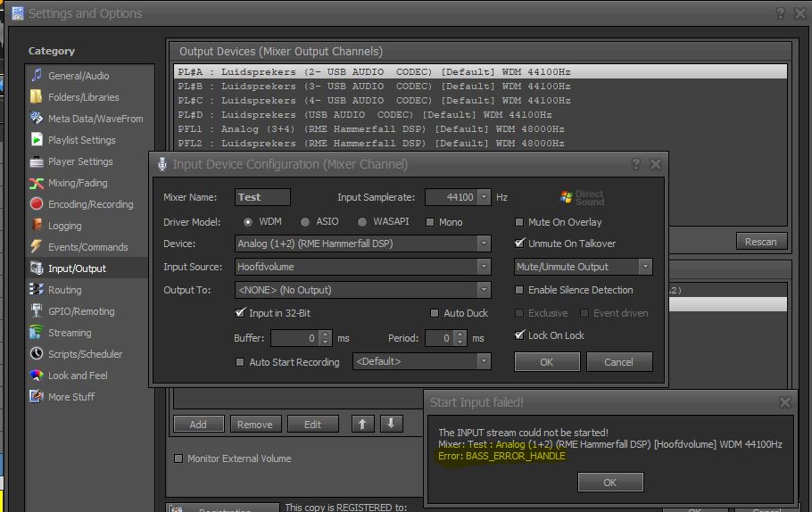Select PL#C Luidsprekers output row

[x=481, y=100]
